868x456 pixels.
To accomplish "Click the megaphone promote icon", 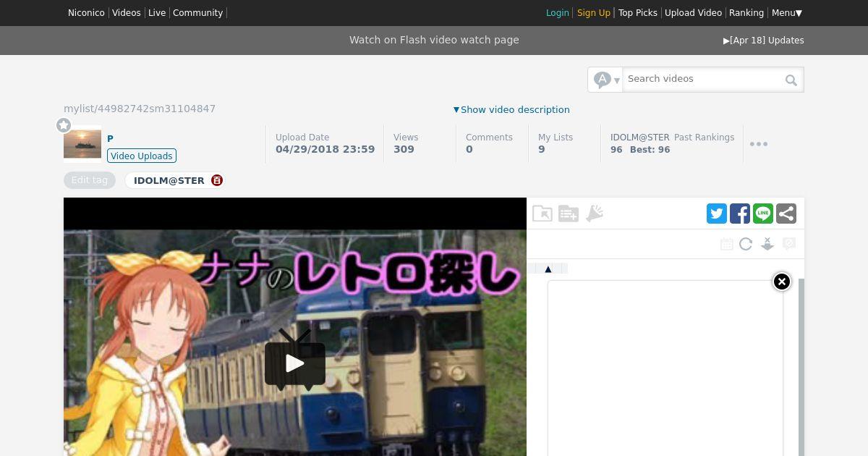I will click(x=595, y=214).
